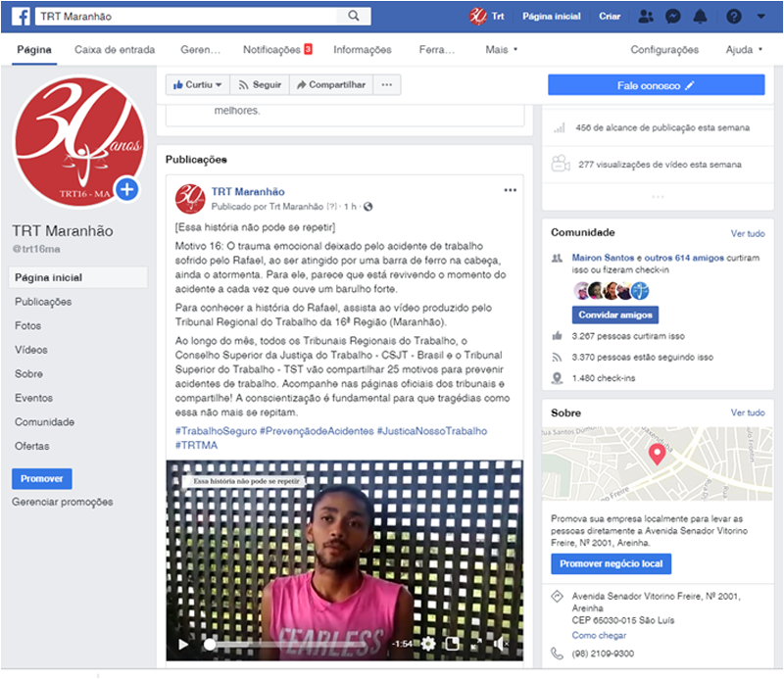Open the post options three-dot menu

coord(510,190)
